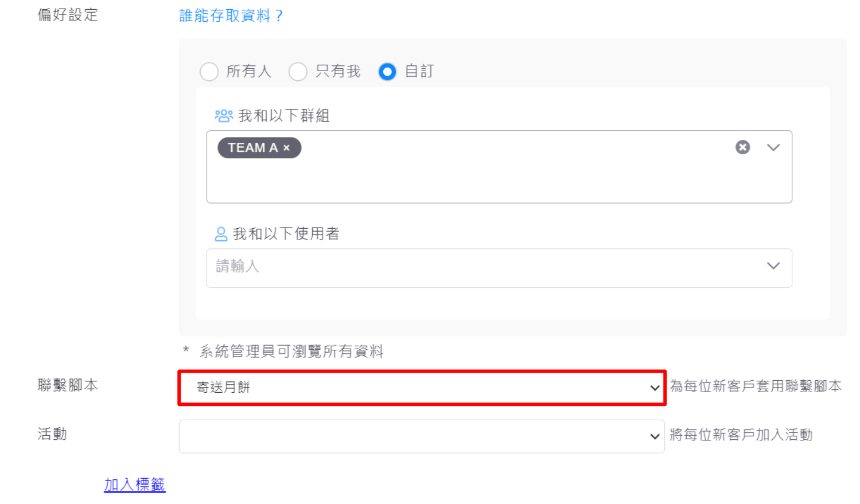860x504 pixels.
Task: Focus the 請輸入 users input field
Action: pyautogui.click(x=482, y=267)
